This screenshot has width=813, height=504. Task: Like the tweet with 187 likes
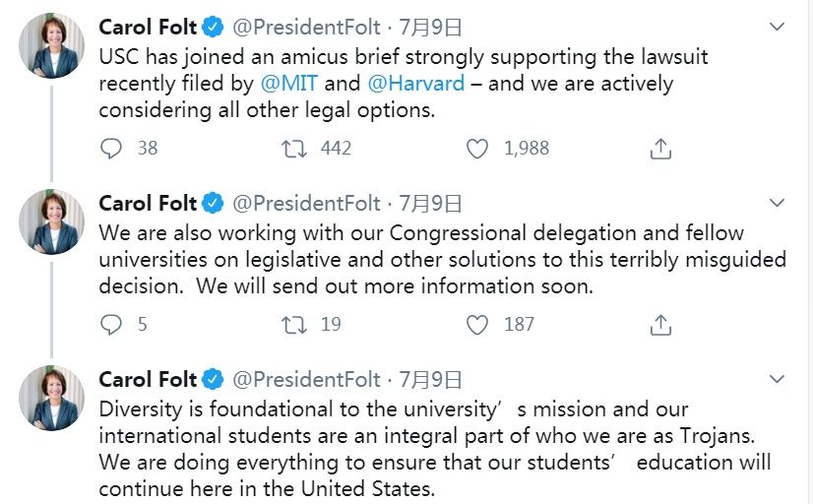click(477, 324)
